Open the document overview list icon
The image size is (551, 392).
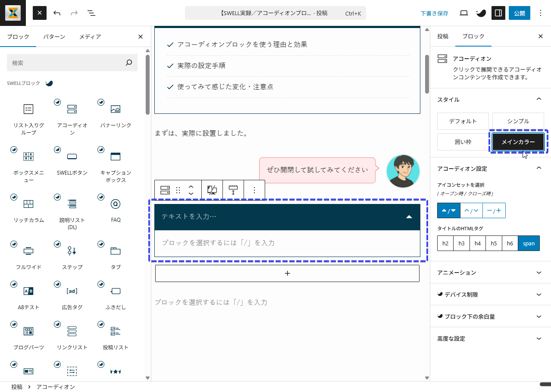pos(91,13)
